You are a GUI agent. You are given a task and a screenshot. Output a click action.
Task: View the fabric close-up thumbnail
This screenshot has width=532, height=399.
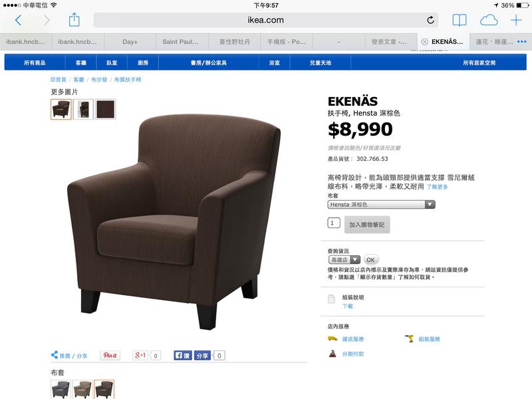[x=105, y=109]
